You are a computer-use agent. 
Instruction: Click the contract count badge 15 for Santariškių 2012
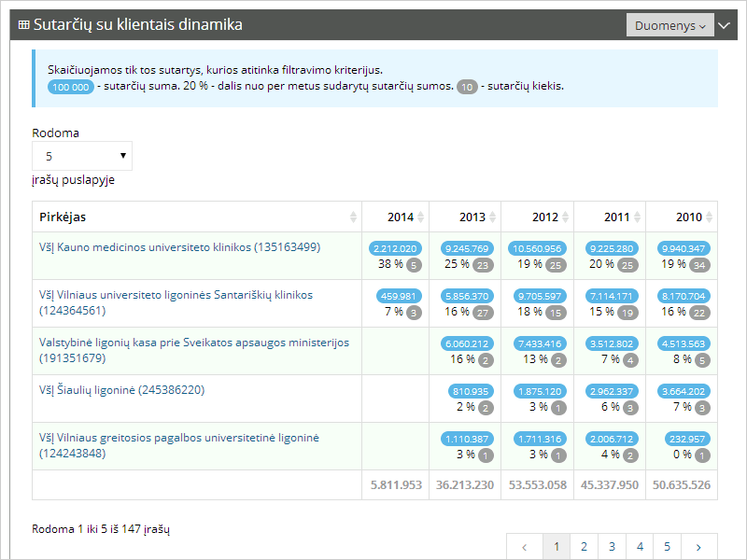click(556, 313)
